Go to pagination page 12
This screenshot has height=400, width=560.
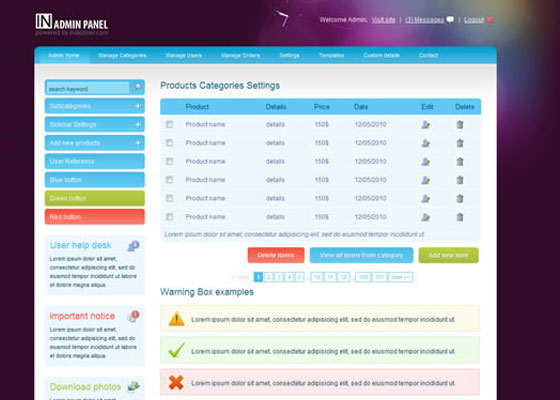click(344, 277)
